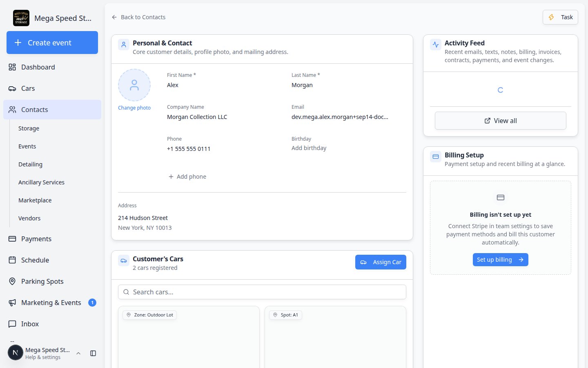Image resolution: width=588 pixels, height=368 pixels.
Task: Click the Change photo link
Action: [134, 108]
